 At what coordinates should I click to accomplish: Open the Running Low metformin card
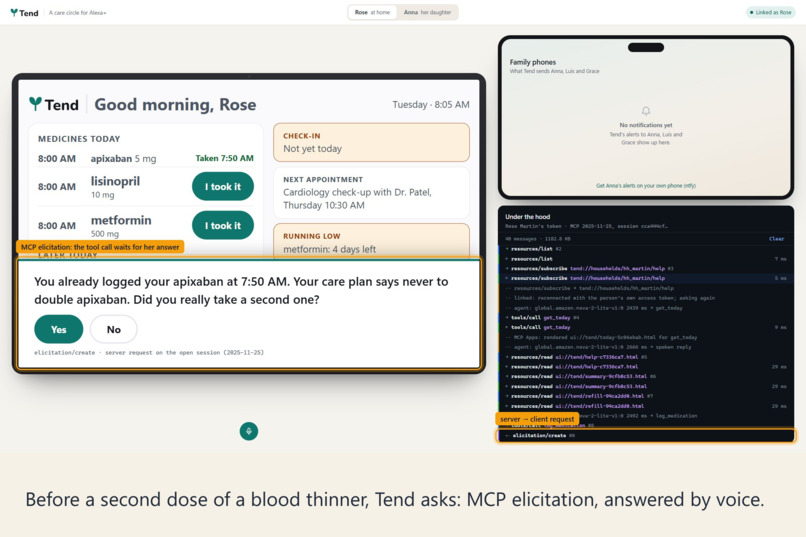click(371, 242)
